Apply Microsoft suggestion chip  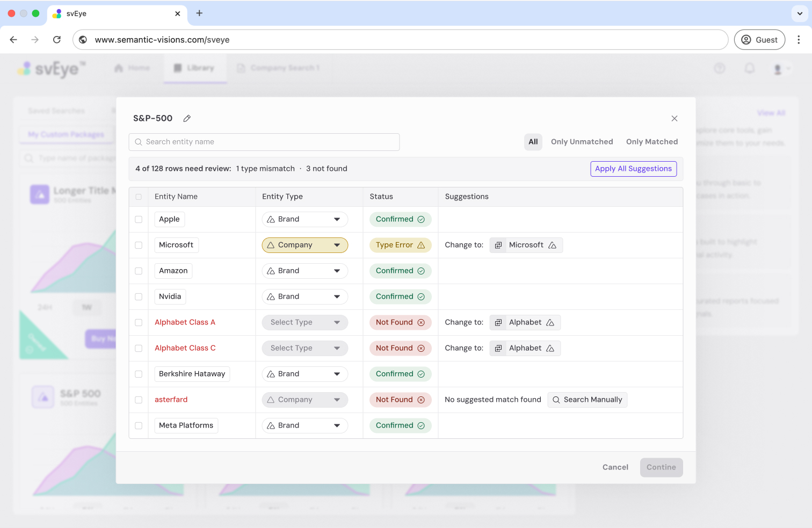[x=526, y=245]
